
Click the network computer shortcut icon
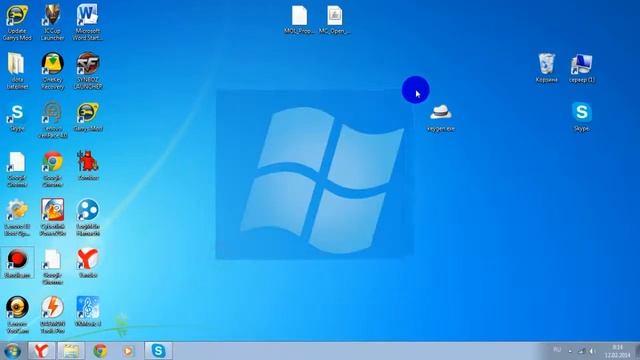pos(582,67)
